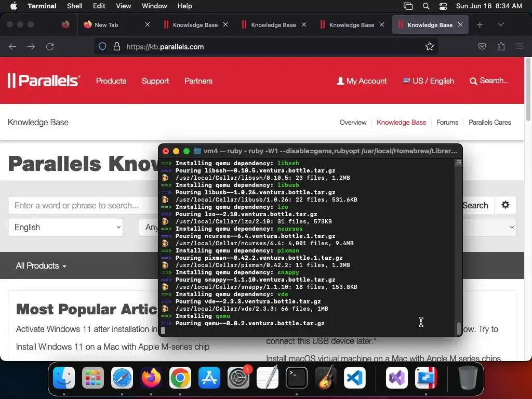
Task: Open the Partners navigation link
Action: [x=198, y=81]
